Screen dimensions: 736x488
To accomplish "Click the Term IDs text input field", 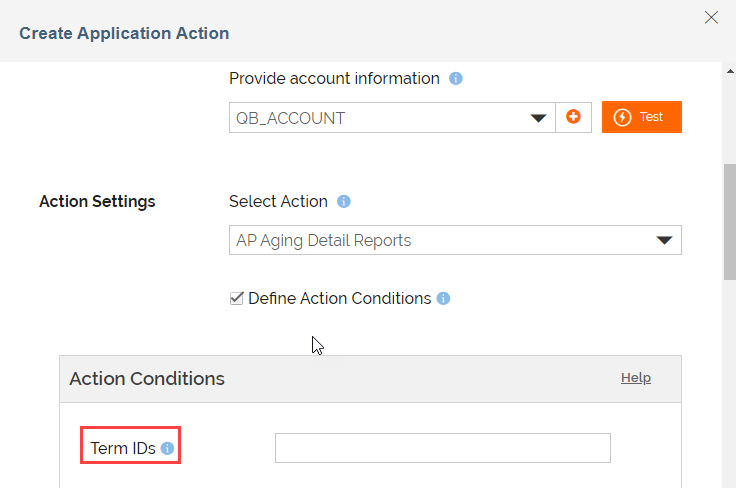I will tap(442, 448).
